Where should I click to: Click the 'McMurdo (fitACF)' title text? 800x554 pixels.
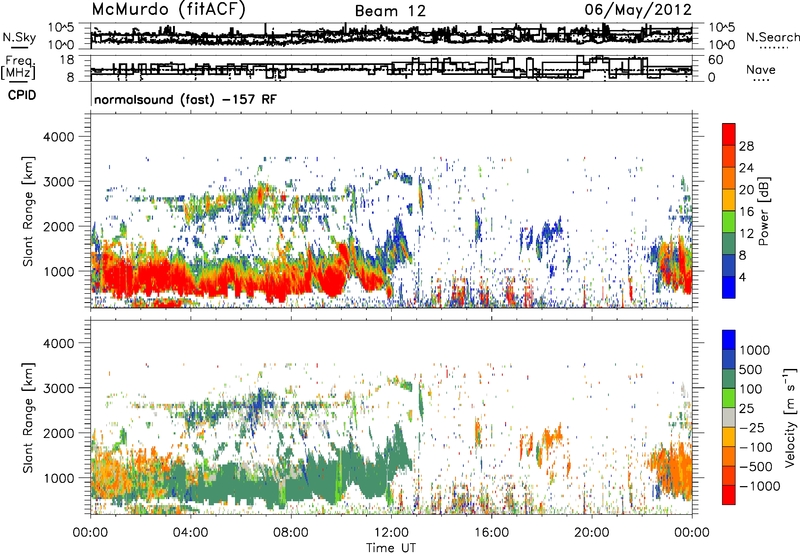tap(168, 9)
